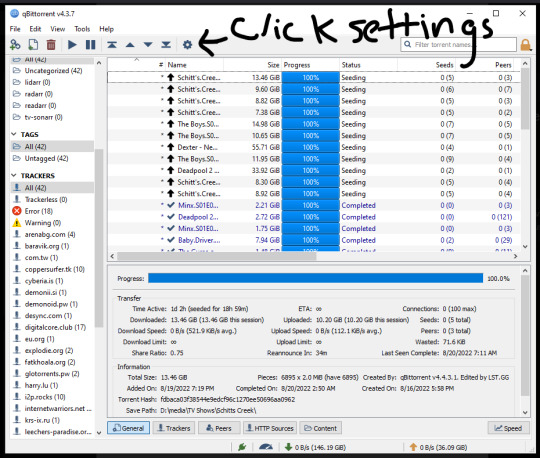Click the folder icon beside radarr (0)

16,94
